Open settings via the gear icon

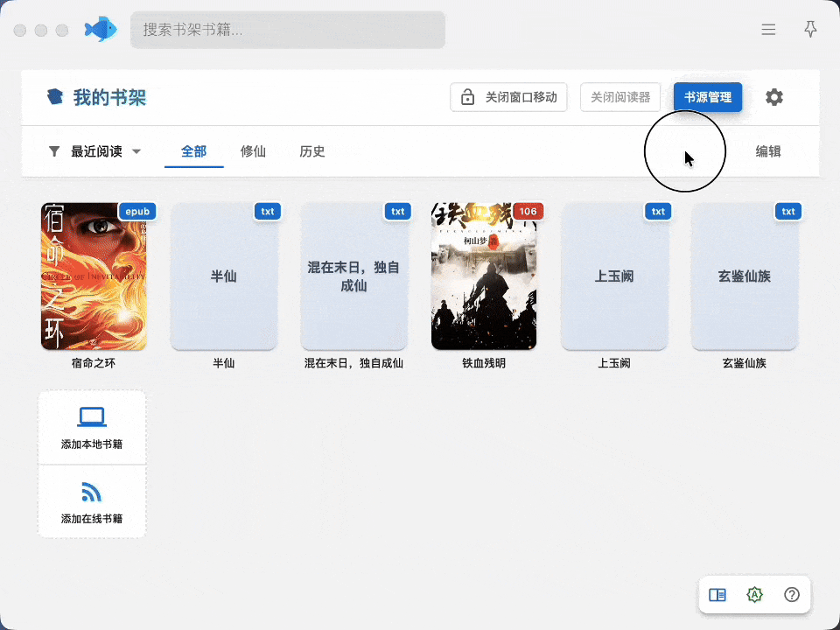[773, 97]
